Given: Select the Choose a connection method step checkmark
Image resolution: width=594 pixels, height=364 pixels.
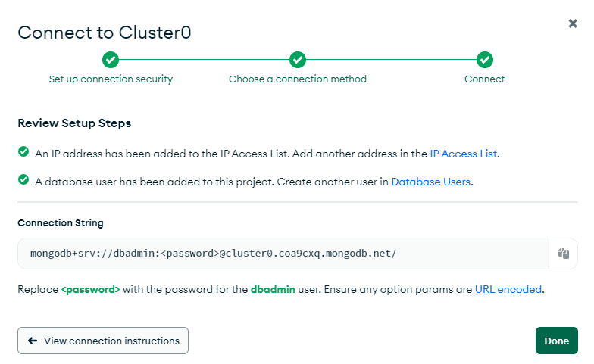Looking at the screenshot, I should (x=298, y=60).
